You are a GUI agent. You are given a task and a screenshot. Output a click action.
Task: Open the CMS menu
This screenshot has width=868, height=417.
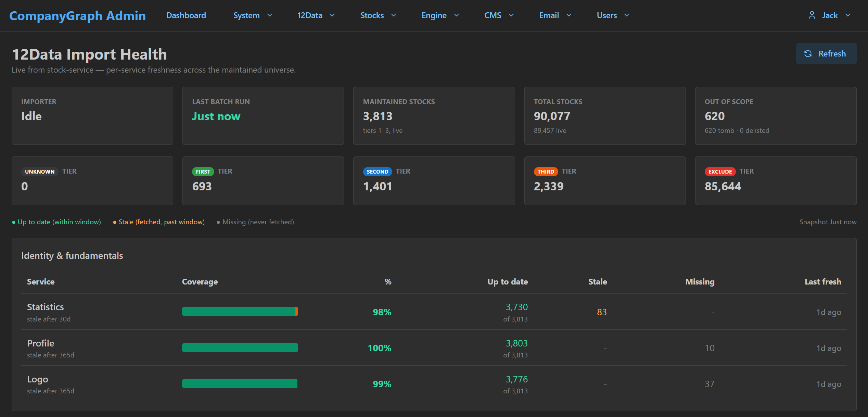[x=499, y=15]
